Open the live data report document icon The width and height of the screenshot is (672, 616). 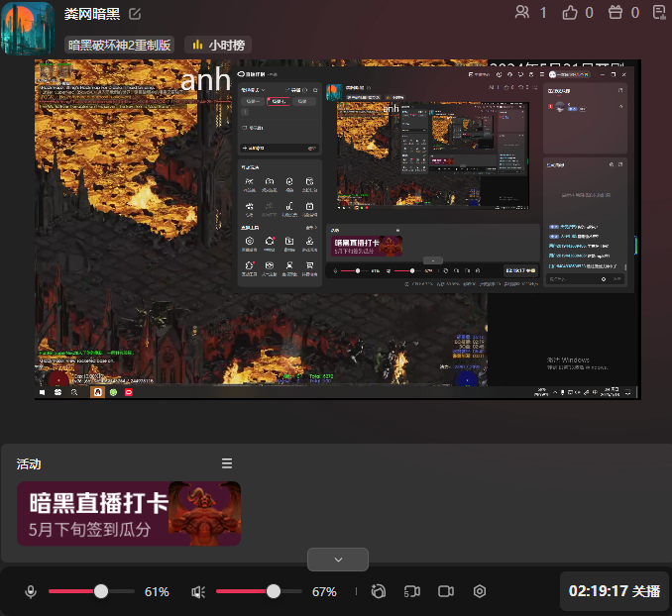[x=659, y=12]
